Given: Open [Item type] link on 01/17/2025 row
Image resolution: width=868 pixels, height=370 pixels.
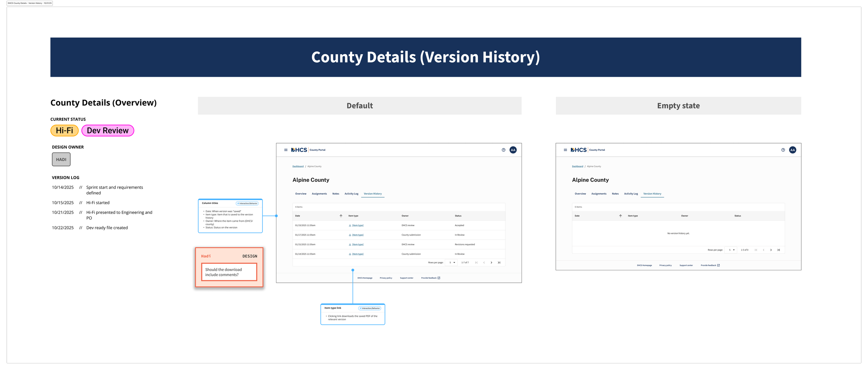Looking at the screenshot, I should pyautogui.click(x=358, y=235).
